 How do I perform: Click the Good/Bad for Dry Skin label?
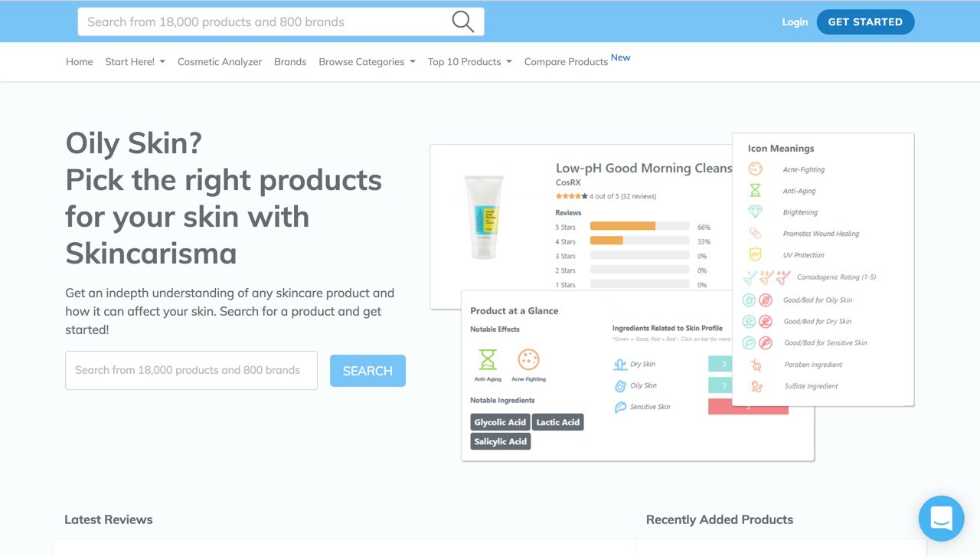point(817,322)
